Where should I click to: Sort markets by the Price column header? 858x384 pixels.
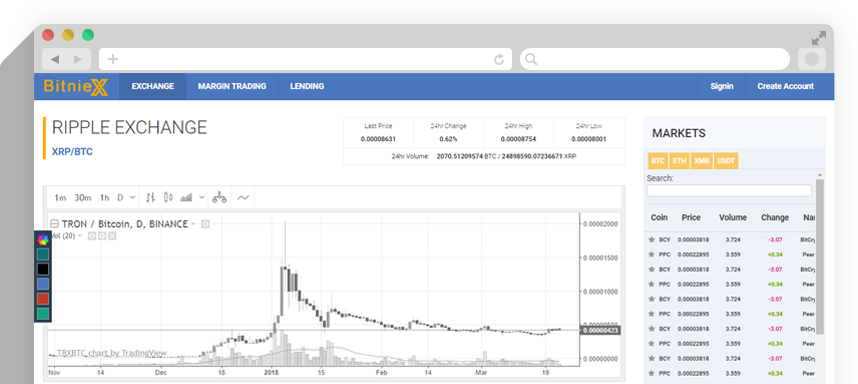tap(691, 218)
